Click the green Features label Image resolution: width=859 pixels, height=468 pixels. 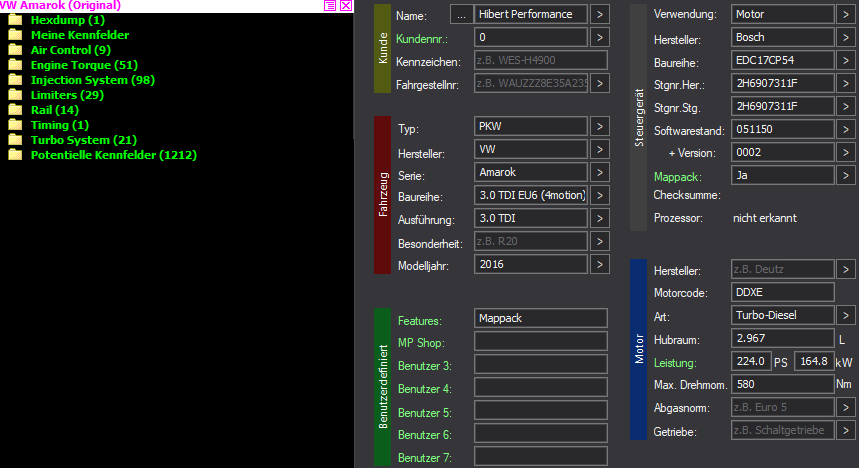coord(420,321)
